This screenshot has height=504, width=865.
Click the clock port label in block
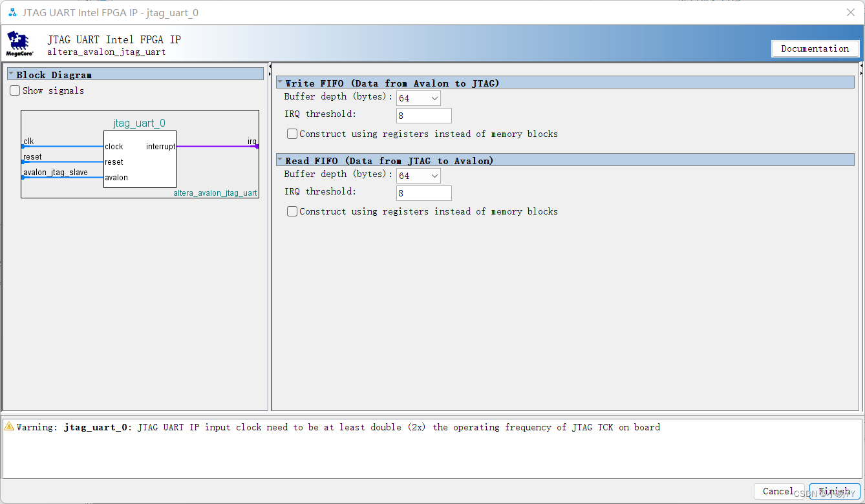(x=114, y=147)
